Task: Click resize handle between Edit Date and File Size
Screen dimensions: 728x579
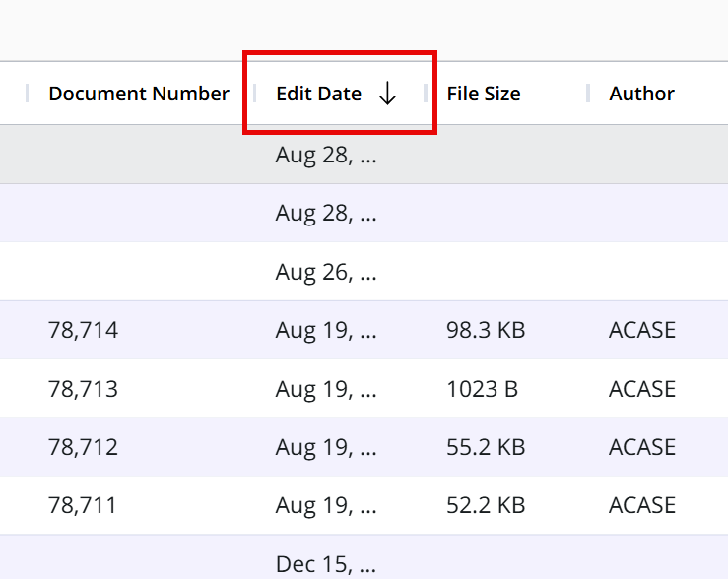Action: (x=426, y=94)
